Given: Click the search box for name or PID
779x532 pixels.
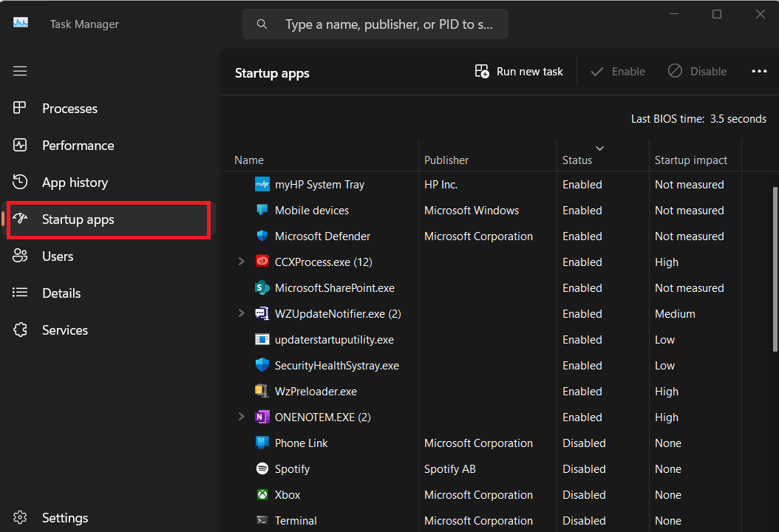Looking at the screenshot, I should 375,24.
